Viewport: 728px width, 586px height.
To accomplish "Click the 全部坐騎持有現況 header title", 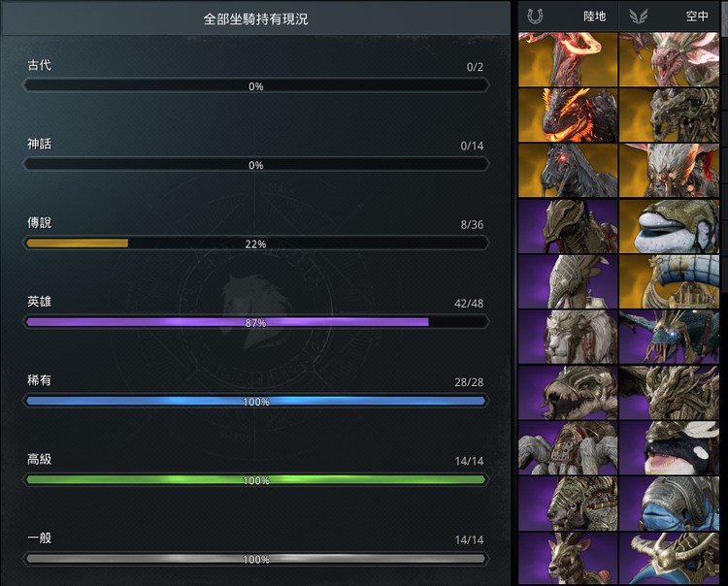I will 256,19.
